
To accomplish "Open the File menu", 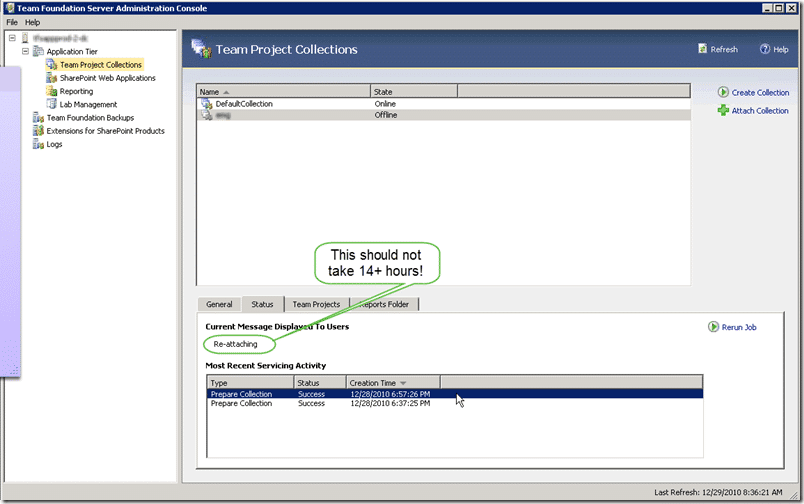I will click(12, 22).
